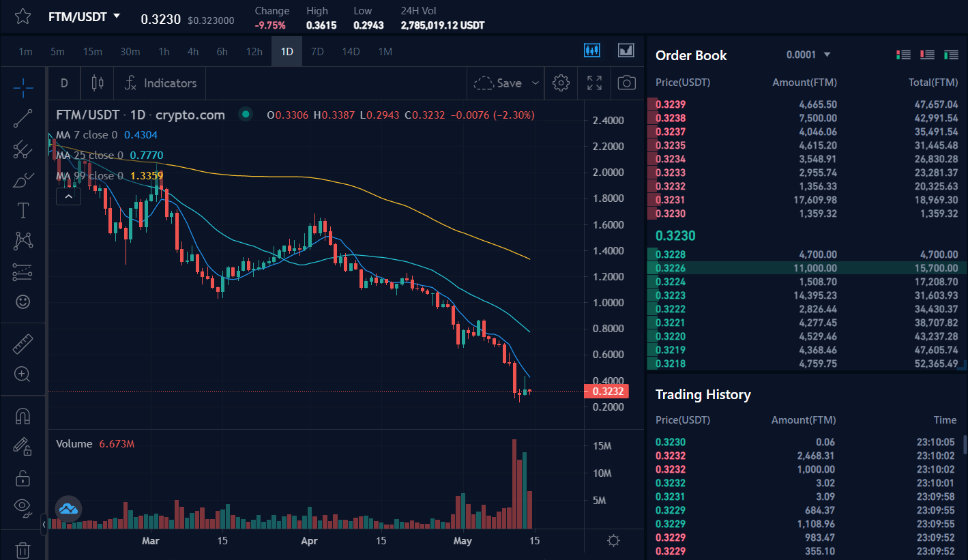Click the Save layout button
Image resolution: width=968 pixels, height=560 pixels.
click(503, 83)
